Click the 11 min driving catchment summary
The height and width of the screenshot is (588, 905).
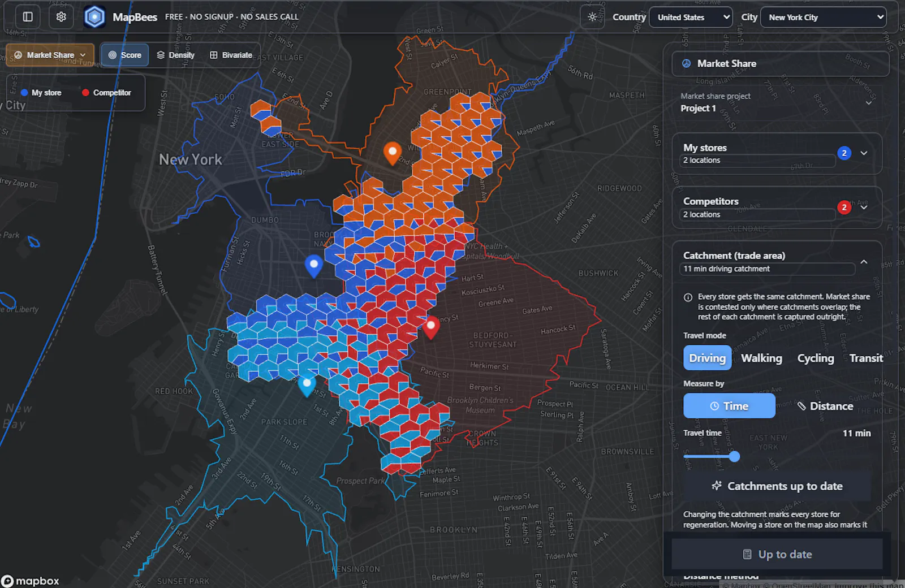tap(726, 269)
